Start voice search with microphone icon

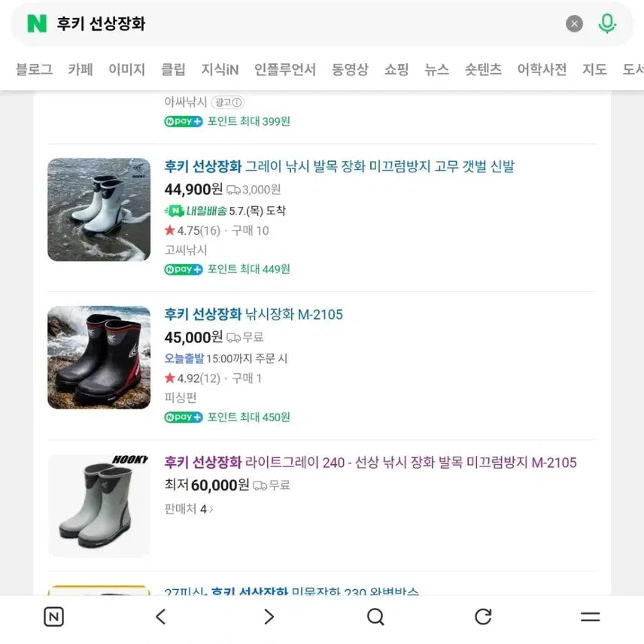click(x=607, y=23)
